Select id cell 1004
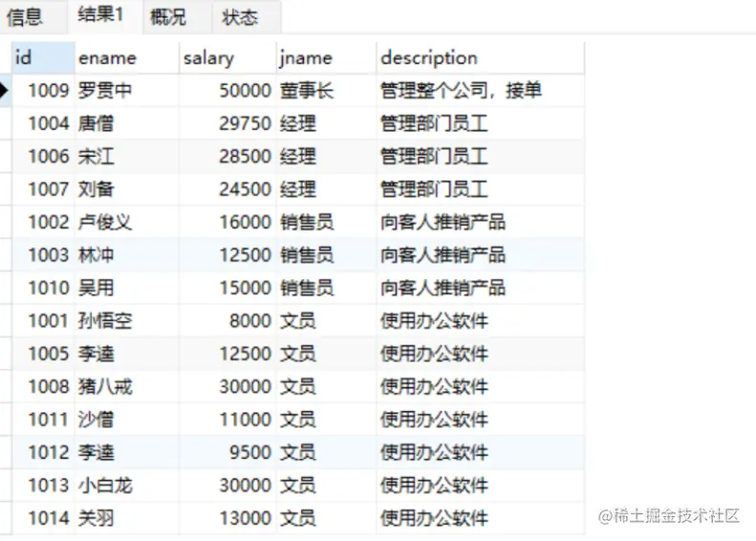 pos(43,123)
